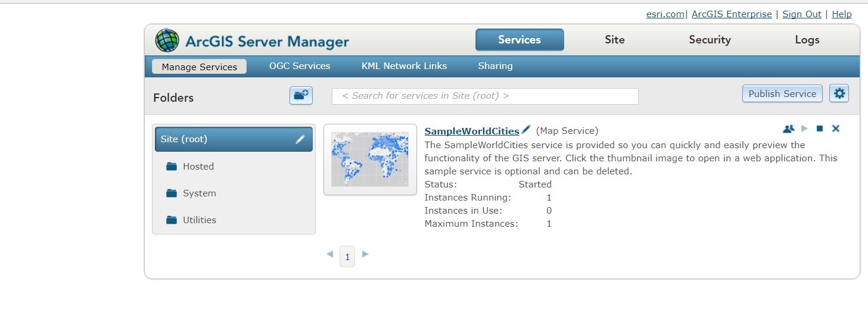868x316 pixels.
Task: Open the Site tab
Action: click(x=615, y=40)
